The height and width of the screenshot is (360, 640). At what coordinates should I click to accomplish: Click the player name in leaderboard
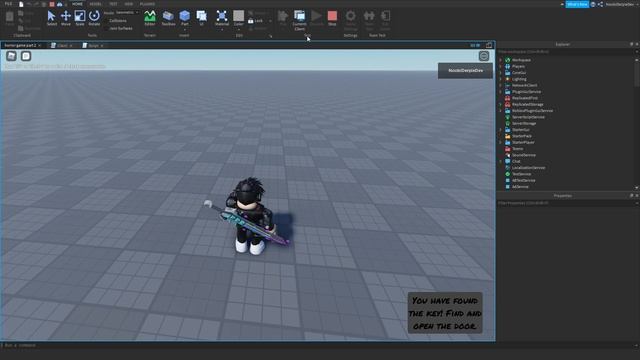click(x=465, y=71)
